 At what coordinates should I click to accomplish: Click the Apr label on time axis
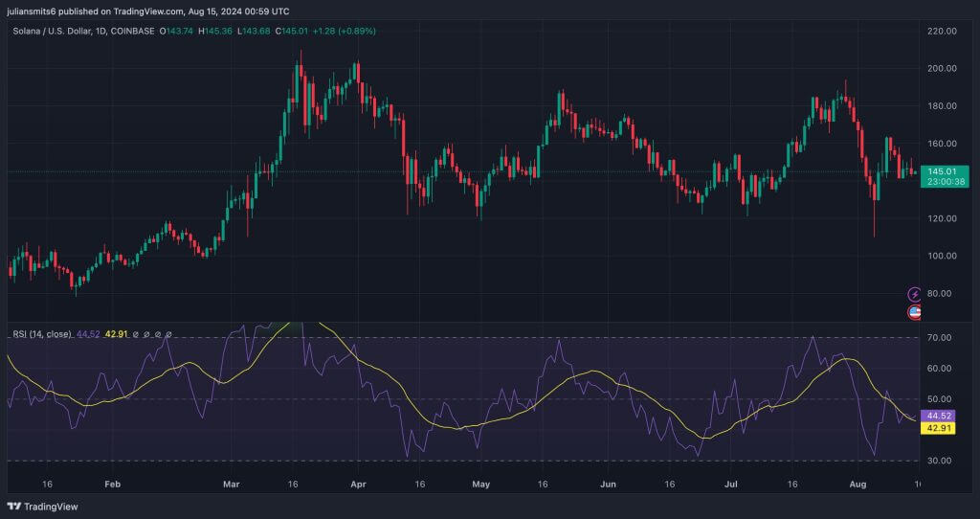[358, 484]
